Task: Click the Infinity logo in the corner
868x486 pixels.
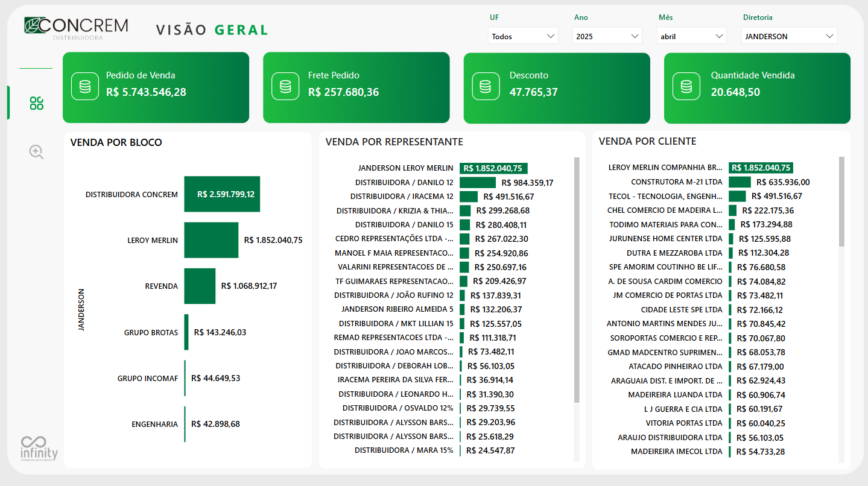Action: (x=39, y=449)
